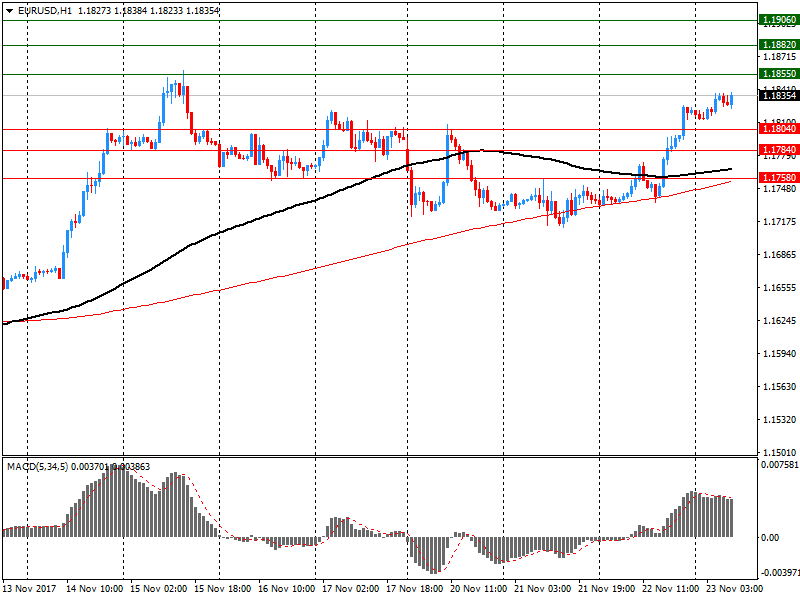The height and width of the screenshot is (600, 800).
Task: Click the 20 Nov 11:00 time label
Action: pyautogui.click(x=479, y=589)
